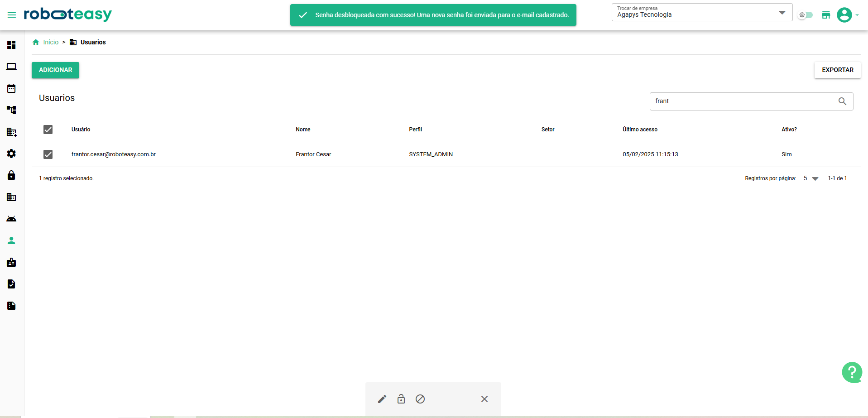Uncheck the frantor.cesar row checkbox

click(x=48, y=154)
